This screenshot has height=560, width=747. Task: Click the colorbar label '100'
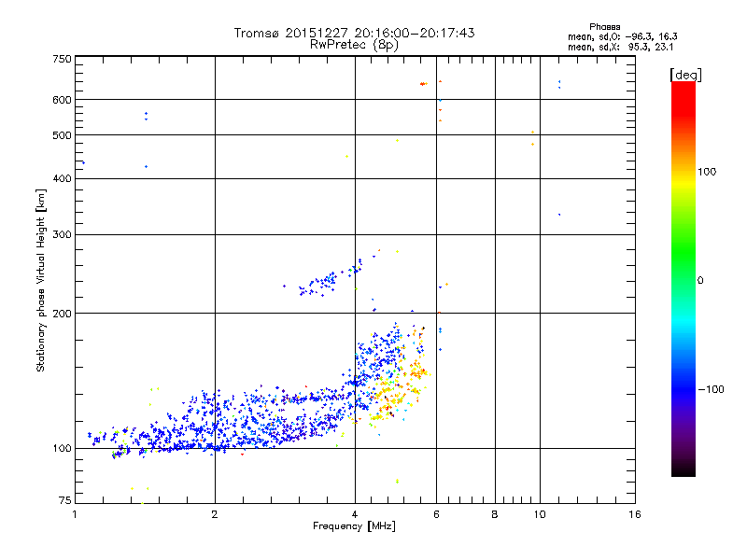coord(707,172)
